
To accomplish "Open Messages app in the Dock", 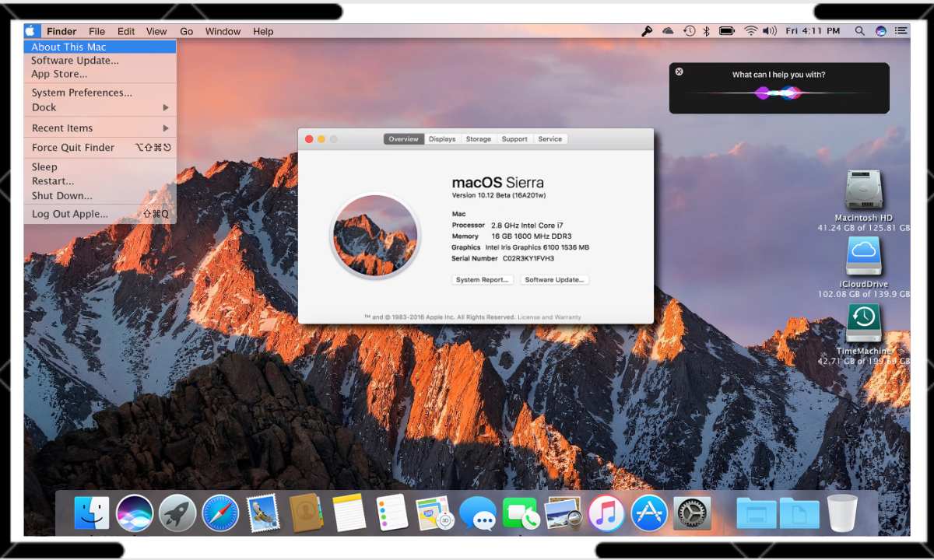I will pyautogui.click(x=478, y=513).
